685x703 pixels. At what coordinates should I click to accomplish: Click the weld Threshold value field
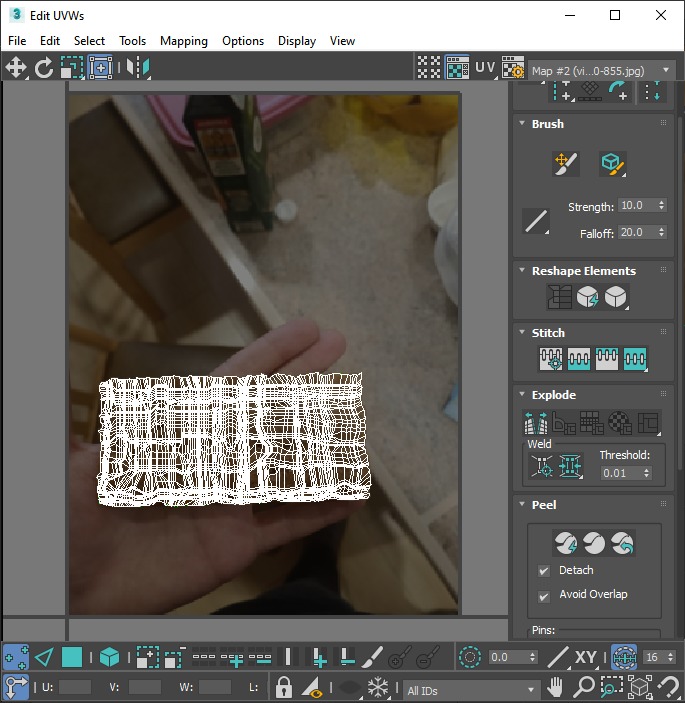[621, 473]
